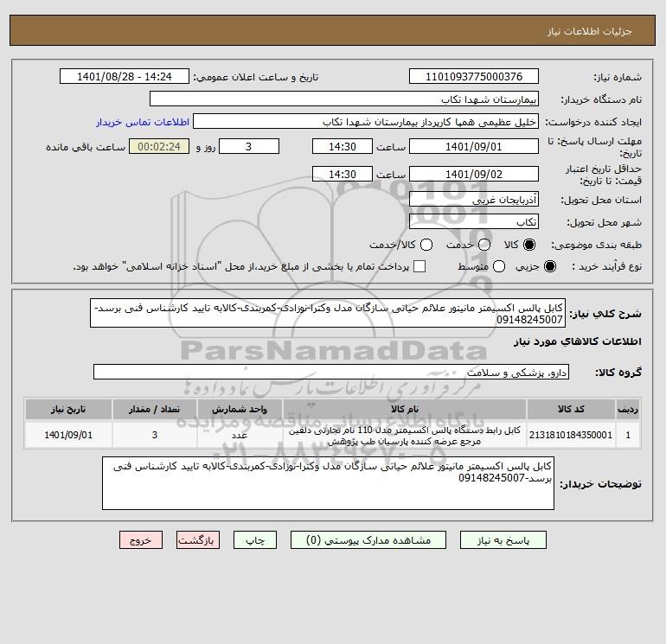666x644 pixels.
Task: Click the ردیف column header
Action: [x=628, y=409]
